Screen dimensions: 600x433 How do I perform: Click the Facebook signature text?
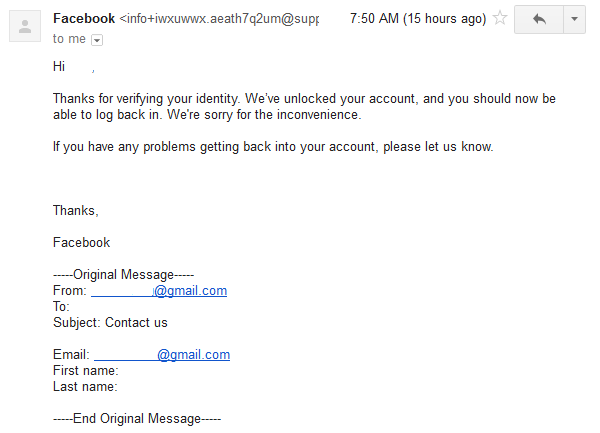82,243
